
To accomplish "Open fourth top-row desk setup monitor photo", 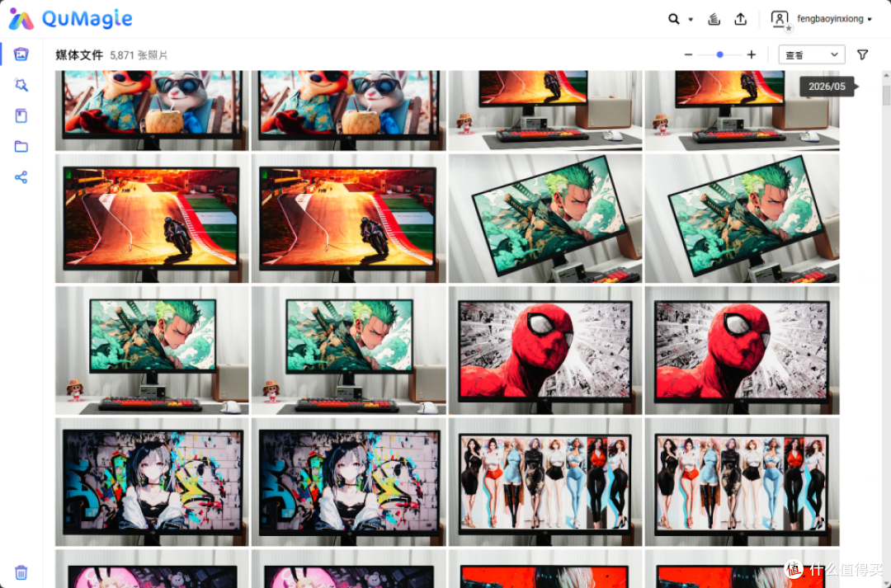I will tap(742, 111).
